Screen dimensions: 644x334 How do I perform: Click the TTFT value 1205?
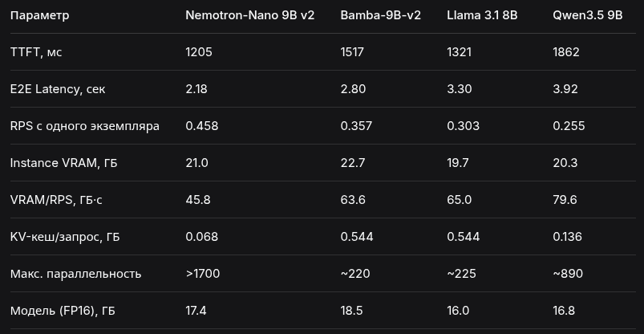click(x=198, y=52)
